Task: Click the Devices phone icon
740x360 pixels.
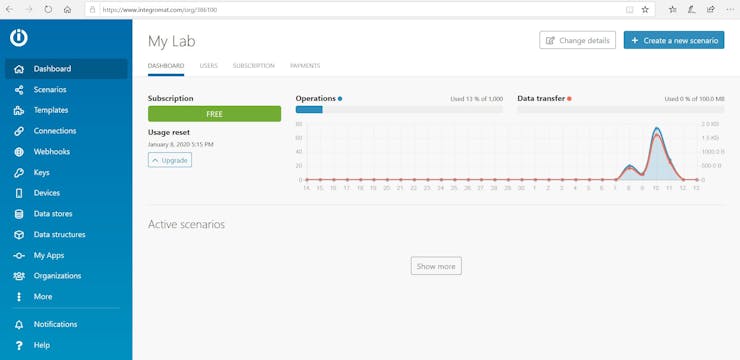Action: coord(19,193)
